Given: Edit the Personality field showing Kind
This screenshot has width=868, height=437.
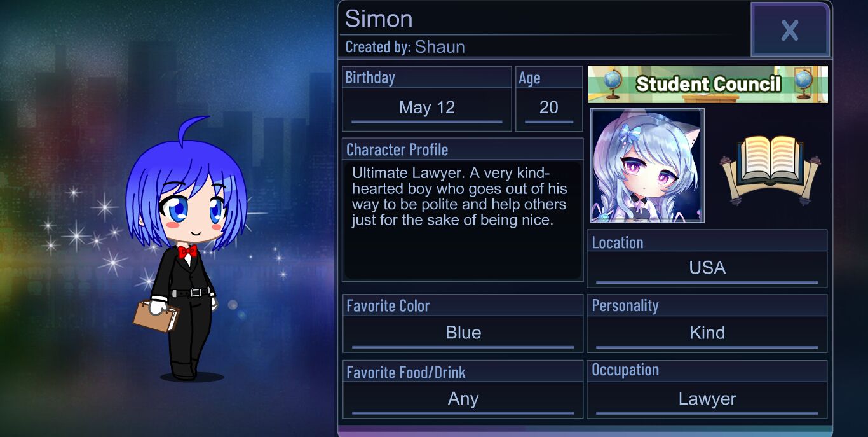Looking at the screenshot, I should (707, 333).
